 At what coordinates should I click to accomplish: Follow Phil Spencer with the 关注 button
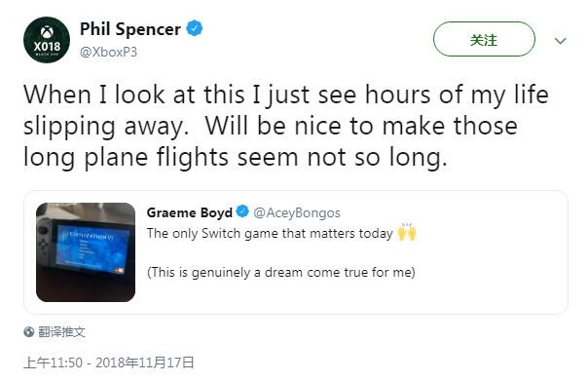point(484,39)
